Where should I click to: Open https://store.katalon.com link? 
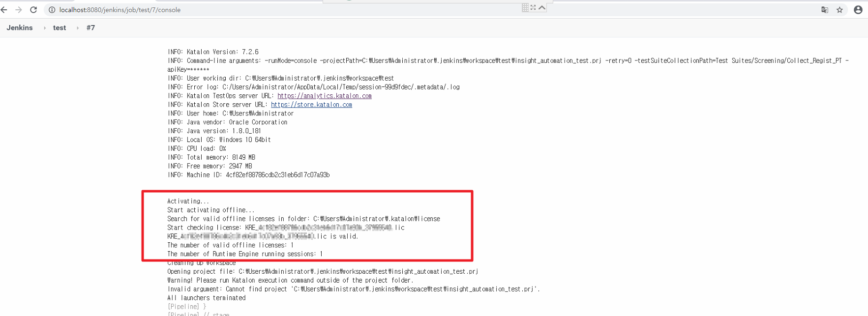[x=311, y=105]
